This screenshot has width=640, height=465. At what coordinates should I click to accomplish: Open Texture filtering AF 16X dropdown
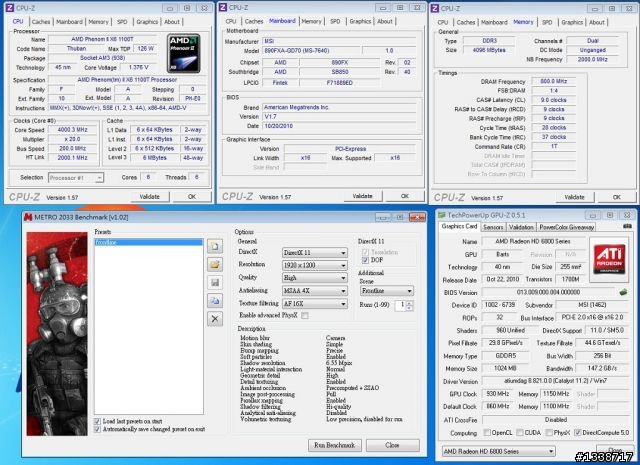click(315, 304)
